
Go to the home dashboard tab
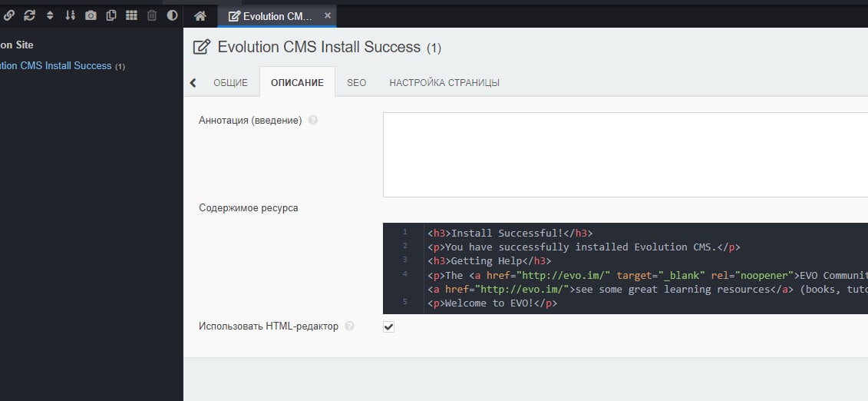(x=200, y=16)
